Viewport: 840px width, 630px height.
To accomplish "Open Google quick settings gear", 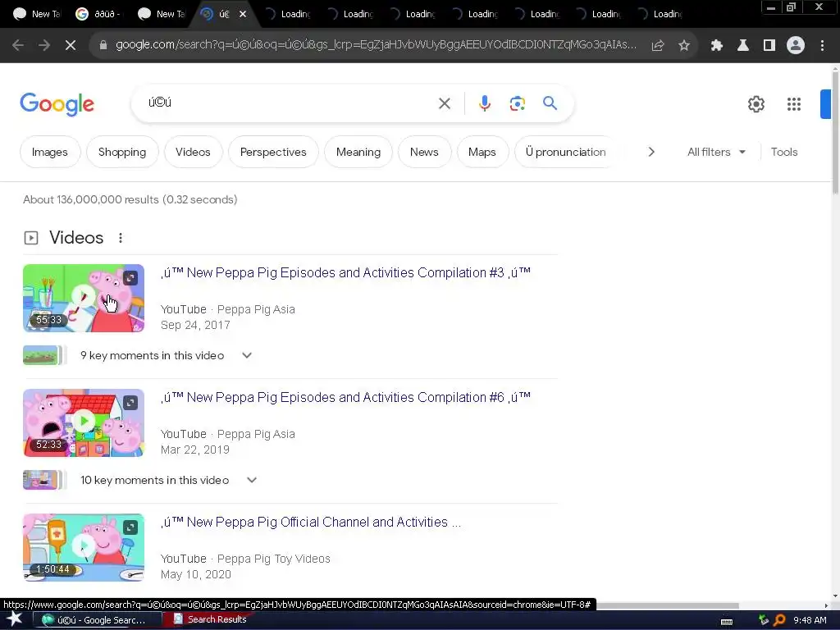I will pyautogui.click(x=756, y=104).
